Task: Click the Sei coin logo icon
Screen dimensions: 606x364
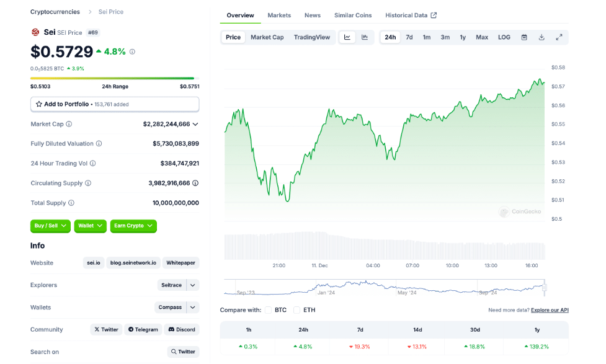Action: [x=35, y=32]
